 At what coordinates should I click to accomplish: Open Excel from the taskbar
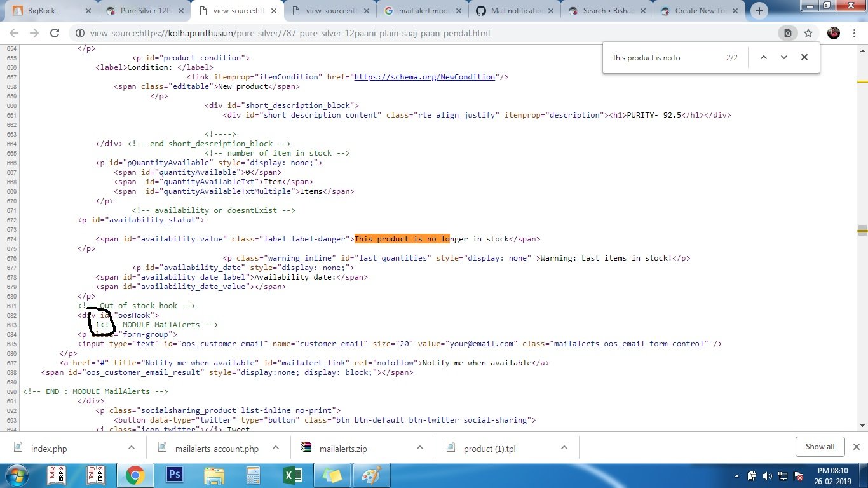point(292,475)
